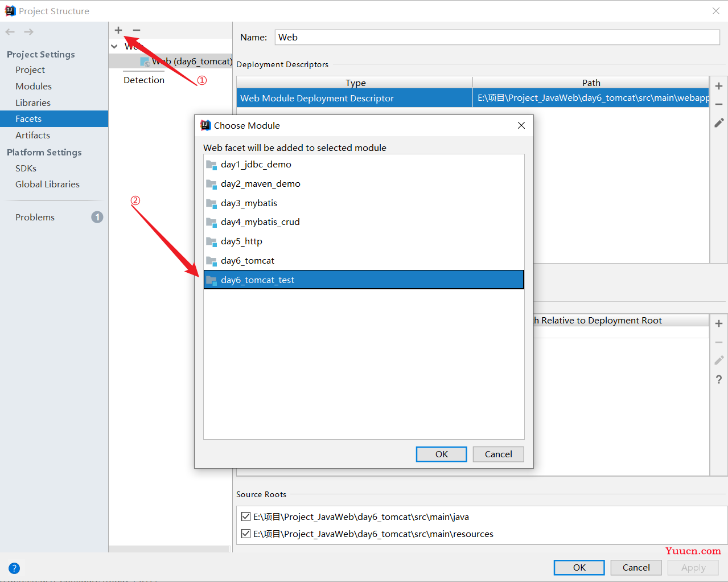The image size is (728, 582).
Task: Cancel the Choose Module dialog
Action: (x=499, y=454)
